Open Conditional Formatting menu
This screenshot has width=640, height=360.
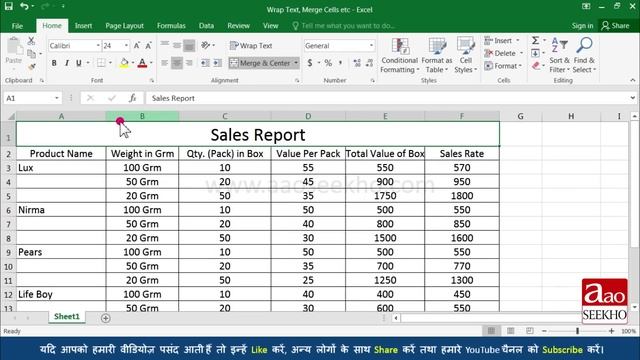pyautogui.click(x=400, y=55)
